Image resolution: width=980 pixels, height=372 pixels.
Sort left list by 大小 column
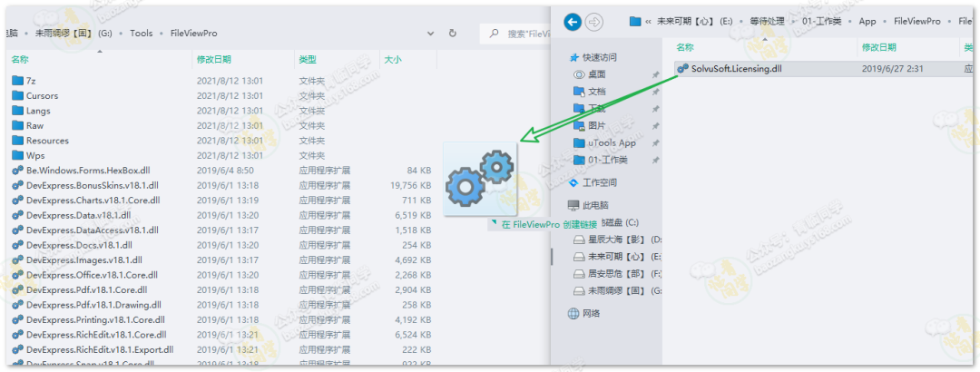point(393,59)
